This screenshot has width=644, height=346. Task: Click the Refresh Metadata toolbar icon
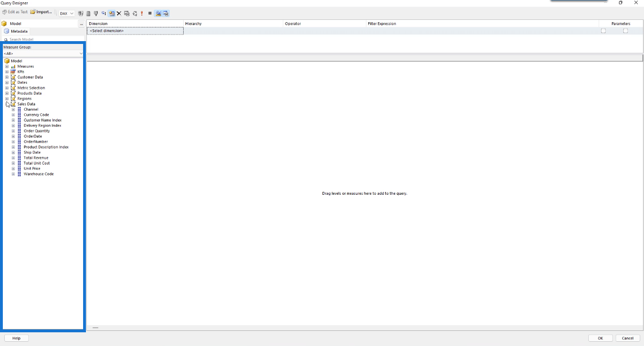(x=81, y=13)
